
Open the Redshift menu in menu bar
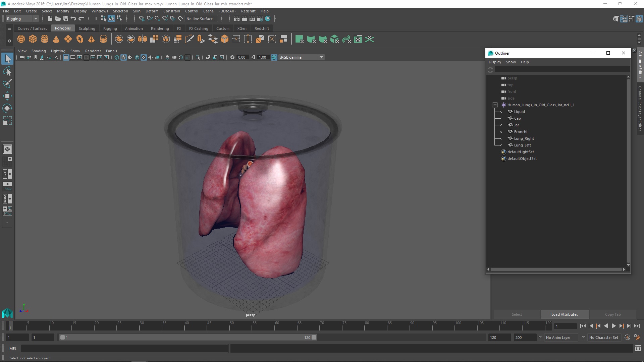(x=248, y=11)
